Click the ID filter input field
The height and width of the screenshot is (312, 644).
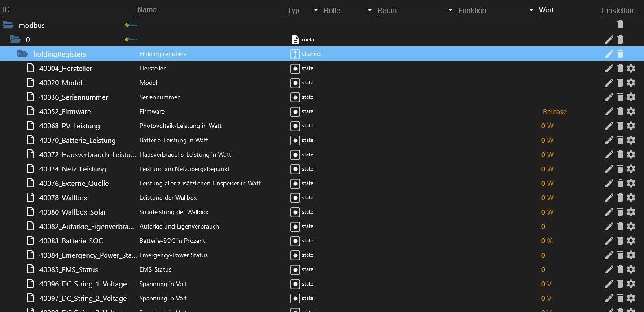pyautogui.click(x=67, y=10)
